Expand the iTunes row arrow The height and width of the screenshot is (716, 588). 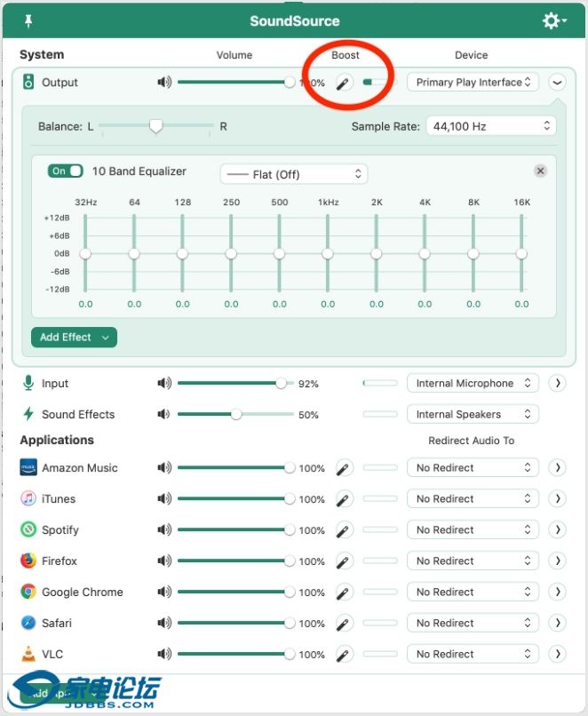[558, 498]
